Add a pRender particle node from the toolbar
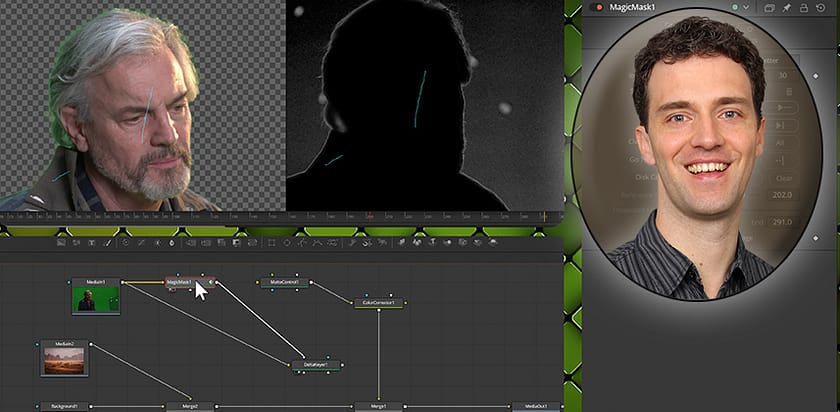 click(x=381, y=243)
